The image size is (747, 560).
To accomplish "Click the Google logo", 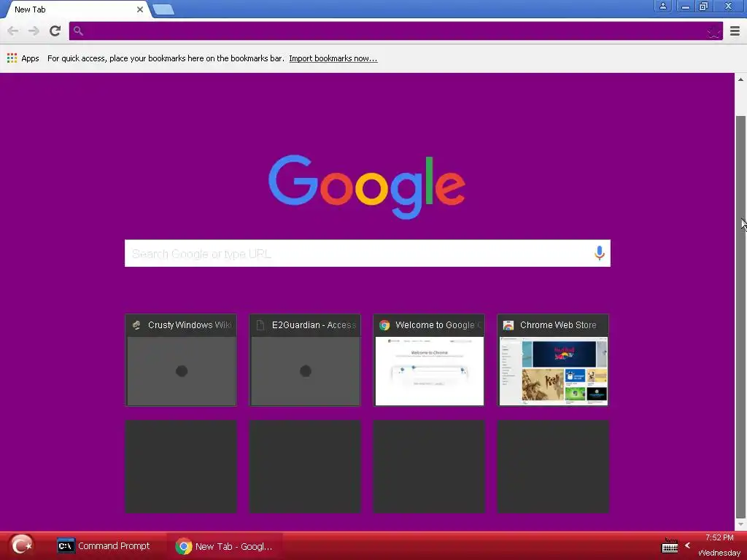I will tap(367, 187).
